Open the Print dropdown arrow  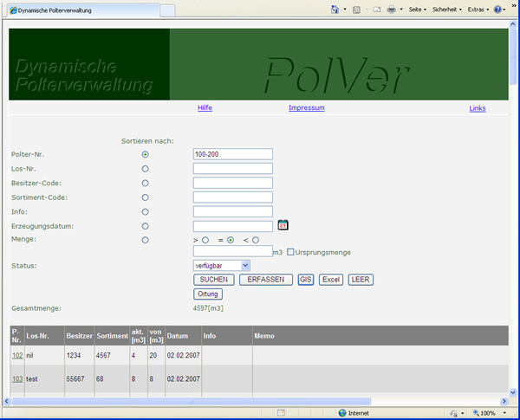point(401,10)
